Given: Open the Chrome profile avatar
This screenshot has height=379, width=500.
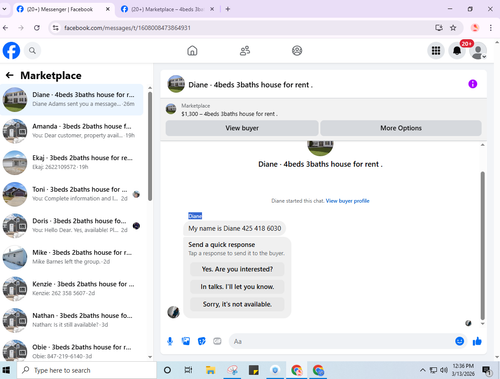Looking at the screenshot, I should tap(475, 28).
